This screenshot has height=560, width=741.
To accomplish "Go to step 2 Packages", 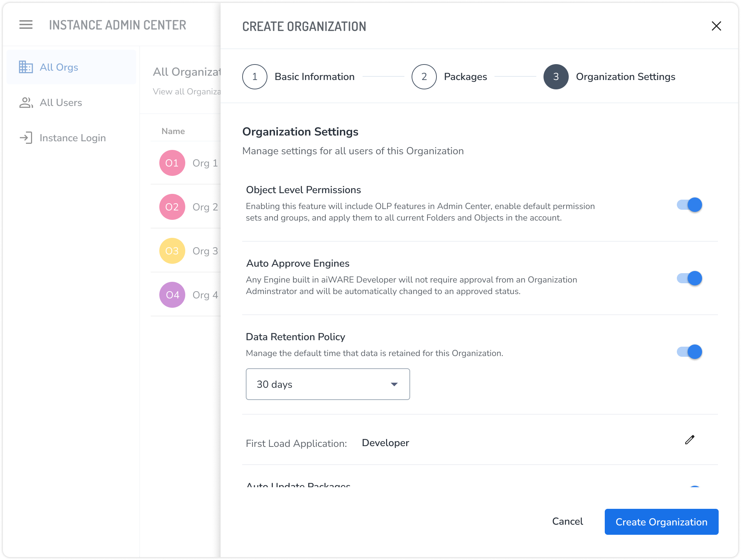I will click(x=424, y=77).
